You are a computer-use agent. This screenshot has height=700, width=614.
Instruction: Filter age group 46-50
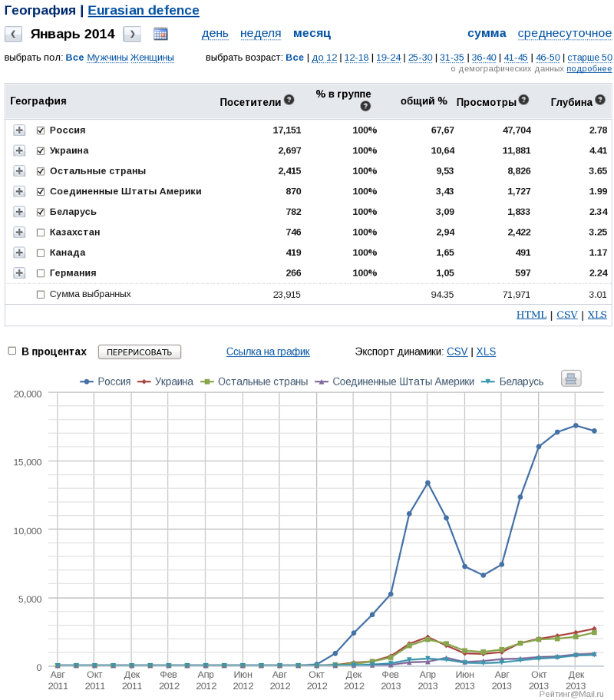pos(548,58)
